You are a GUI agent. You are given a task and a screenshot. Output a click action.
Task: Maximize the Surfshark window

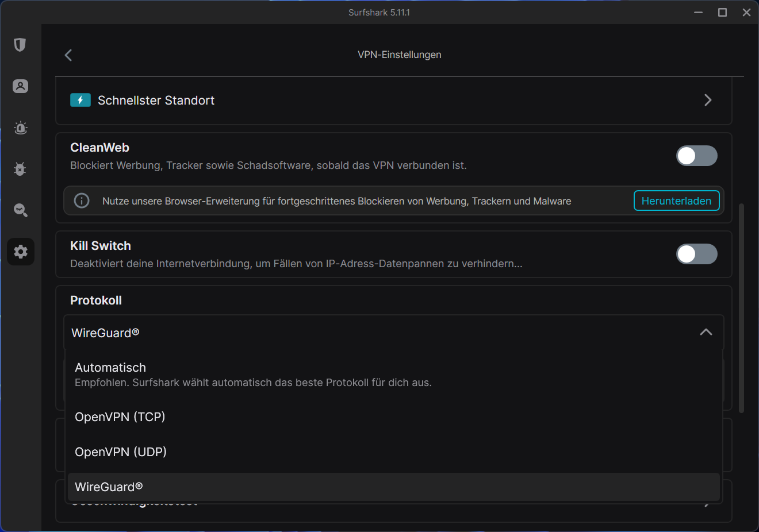[x=723, y=12]
